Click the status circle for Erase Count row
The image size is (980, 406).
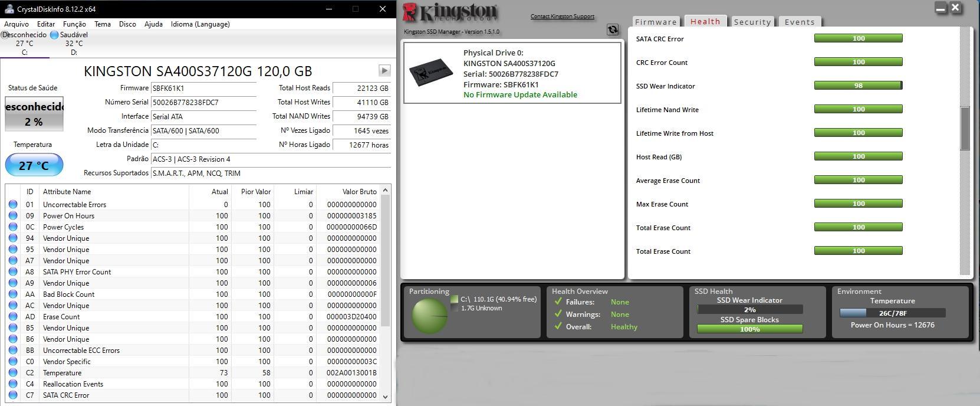click(13, 316)
